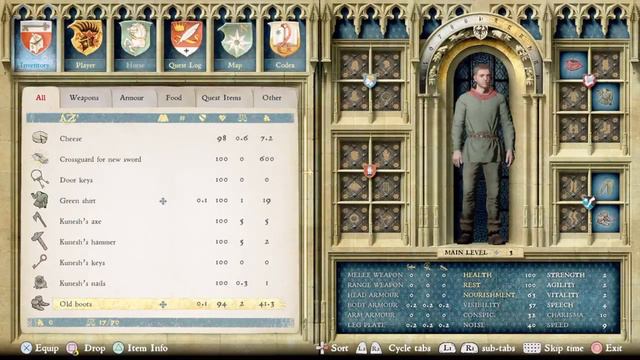Viewport: 640px width, 360px height.
Task: Click the 'Kunesh's hammer' row name
Action: (x=87, y=242)
